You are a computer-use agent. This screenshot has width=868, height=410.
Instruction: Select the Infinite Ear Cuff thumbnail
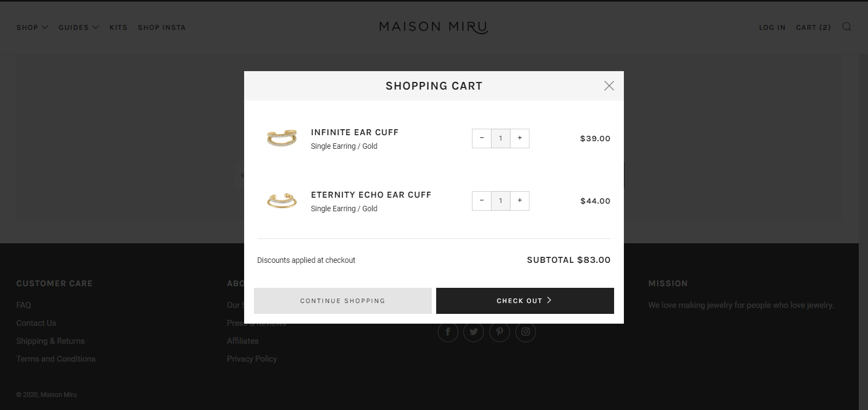(282, 138)
